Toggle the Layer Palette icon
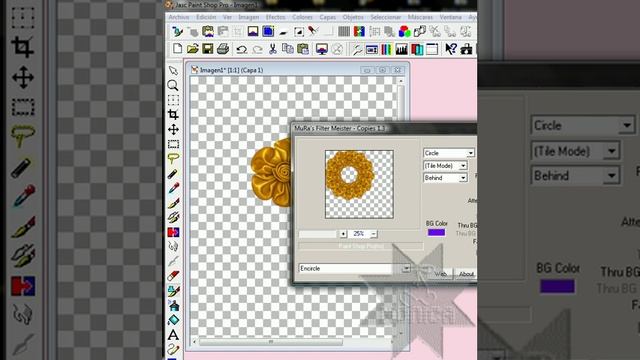Screen dimensions: 640x360 tap(416, 49)
